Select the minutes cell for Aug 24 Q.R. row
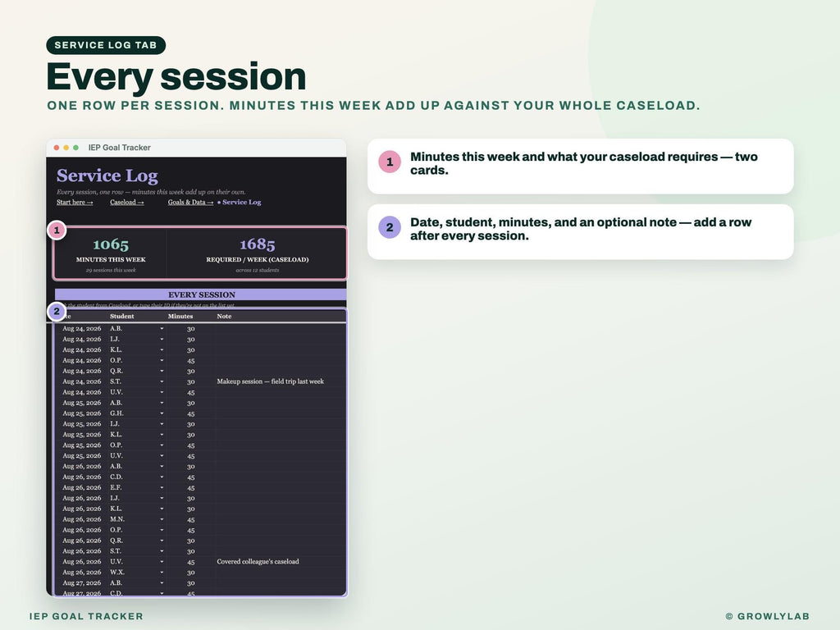This screenshot has width=840, height=630. (x=190, y=372)
